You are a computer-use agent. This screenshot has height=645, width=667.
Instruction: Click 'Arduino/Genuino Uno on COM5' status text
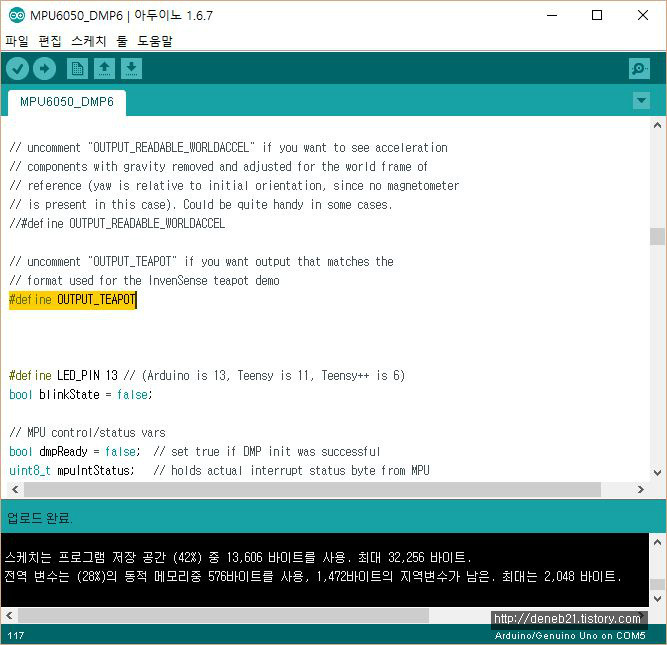[x=570, y=635]
